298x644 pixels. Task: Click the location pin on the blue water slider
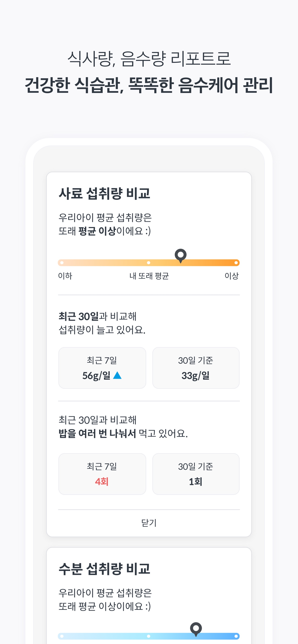pos(196,629)
